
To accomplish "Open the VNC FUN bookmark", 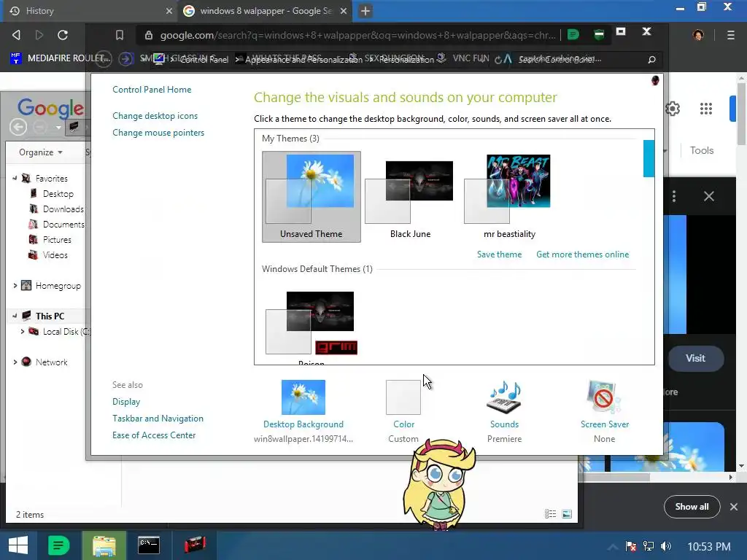I will 463,58.
